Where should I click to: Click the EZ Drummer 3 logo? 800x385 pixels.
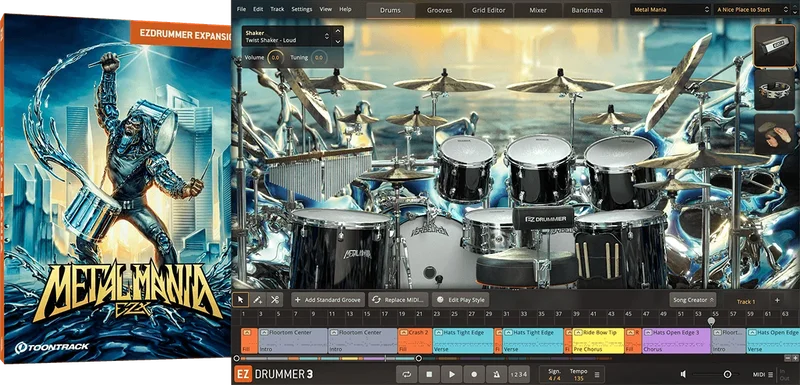[x=273, y=374]
